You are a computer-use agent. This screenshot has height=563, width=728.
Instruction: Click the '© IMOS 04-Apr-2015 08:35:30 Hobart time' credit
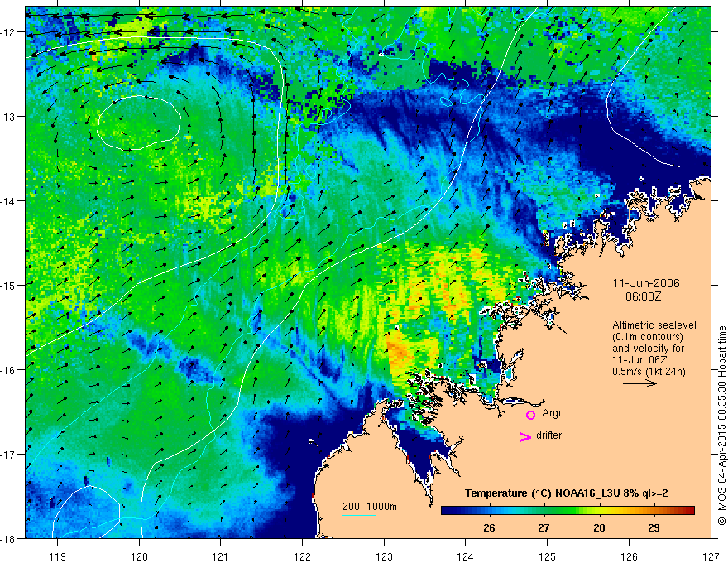click(x=721, y=426)
